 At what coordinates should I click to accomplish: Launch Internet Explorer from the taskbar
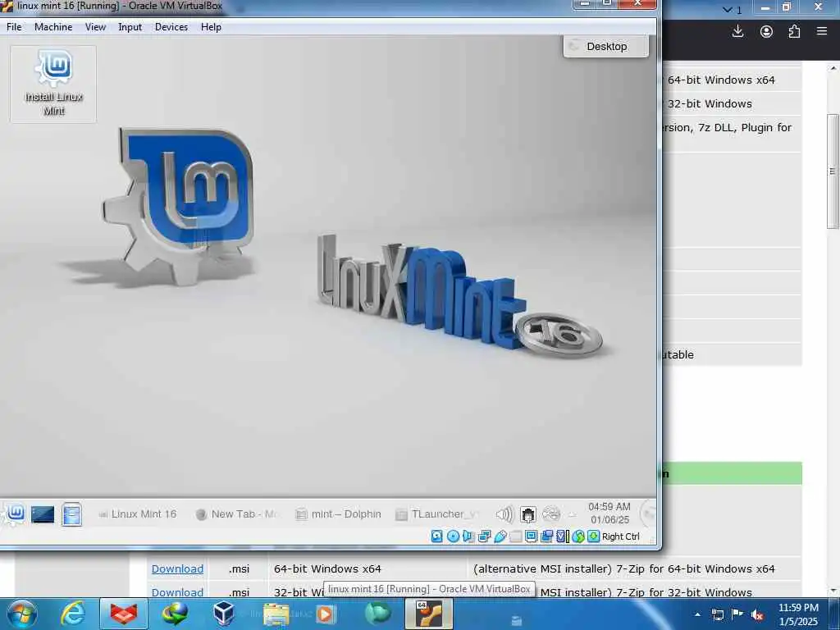[x=72, y=614]
